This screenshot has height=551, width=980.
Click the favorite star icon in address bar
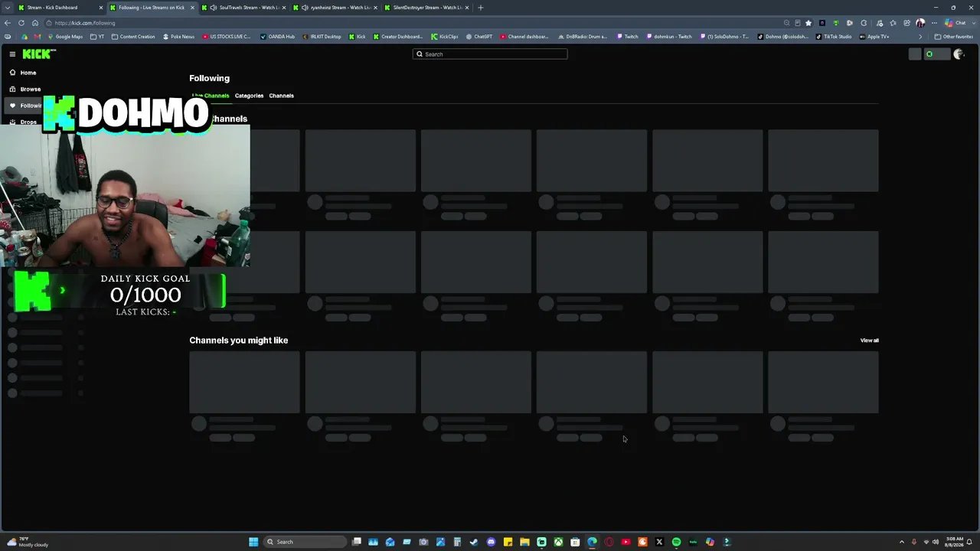[808, 23]
